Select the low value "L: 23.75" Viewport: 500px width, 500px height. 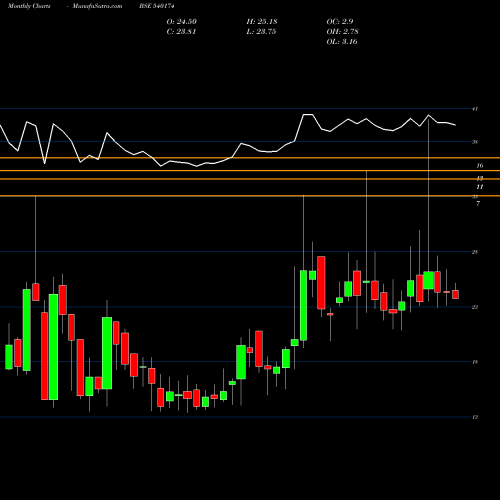[x=261, y=32]
